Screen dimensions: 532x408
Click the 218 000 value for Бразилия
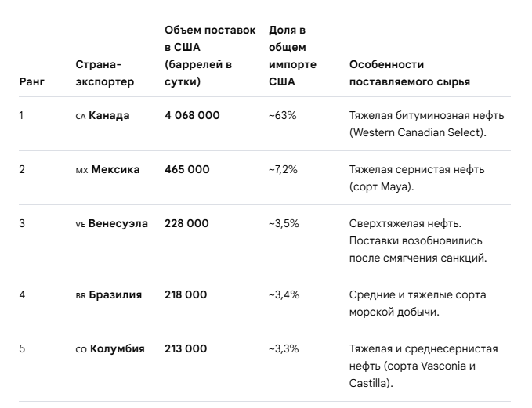186,294
